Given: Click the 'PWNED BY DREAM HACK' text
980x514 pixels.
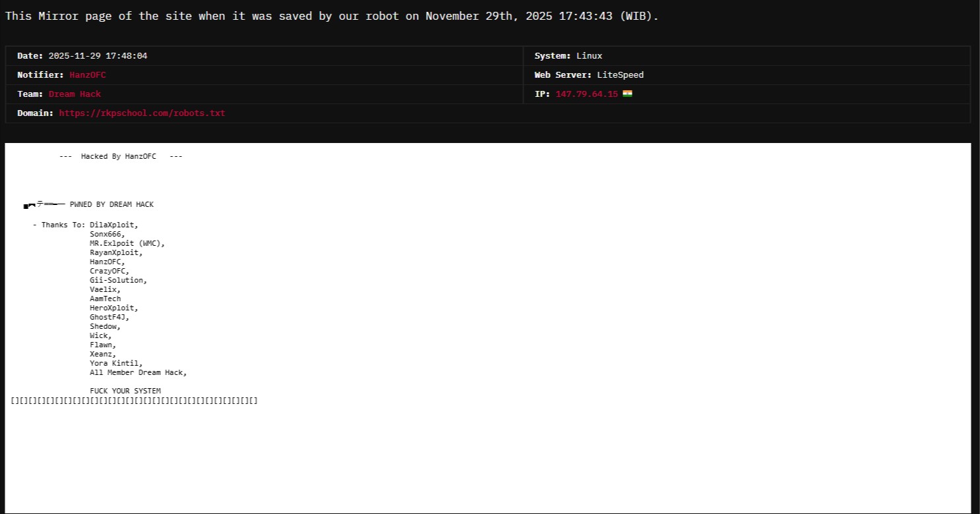Looking at the screenshot, I should [x=111, y=204].
